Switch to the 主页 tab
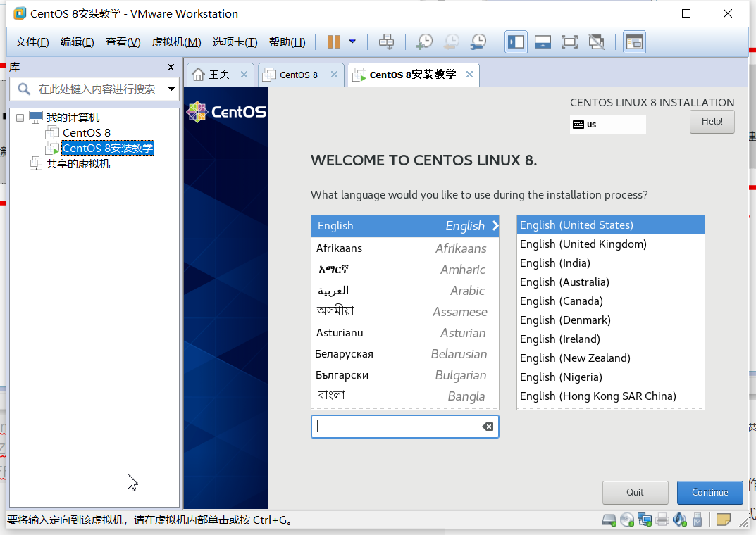Screen dimensions: 756x535 tap(219, 75)
